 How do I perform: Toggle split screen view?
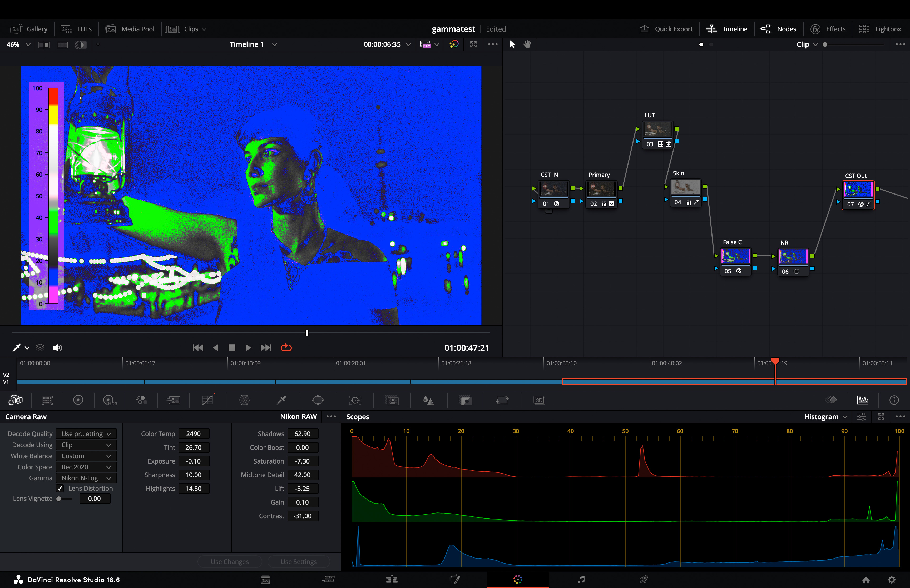click(62, 45)
